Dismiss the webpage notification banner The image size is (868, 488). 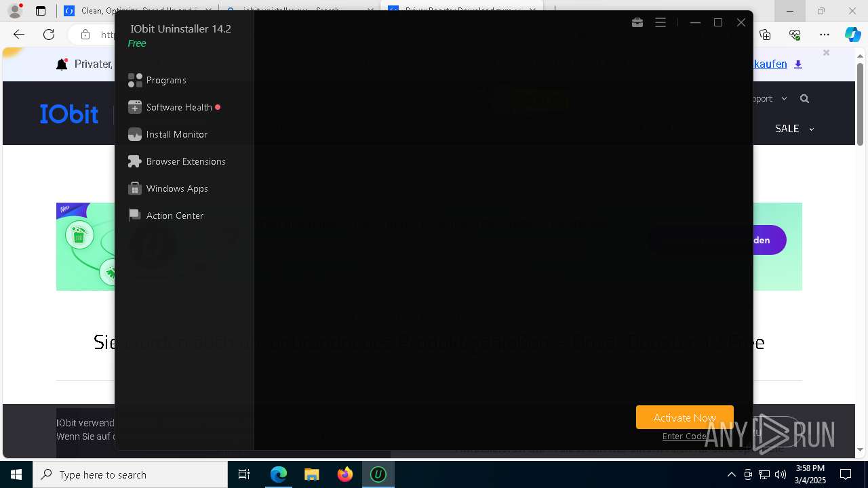tap(826, 53)
